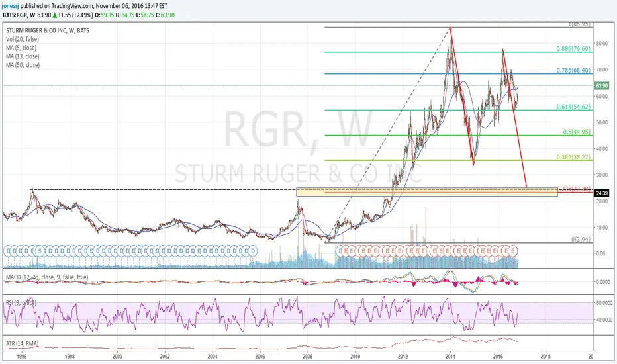The height and width of the screenshot is (364, 617).
Task: Click the 0(3.94) Fibonacci level label
Action: tap(581, 240)
